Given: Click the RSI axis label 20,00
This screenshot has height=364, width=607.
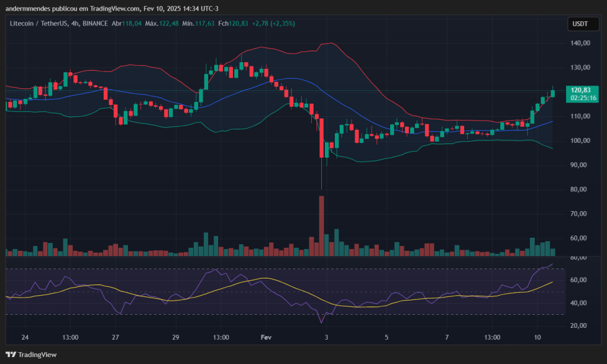Looking at the screenshot, I should click(x=579, y=325).
